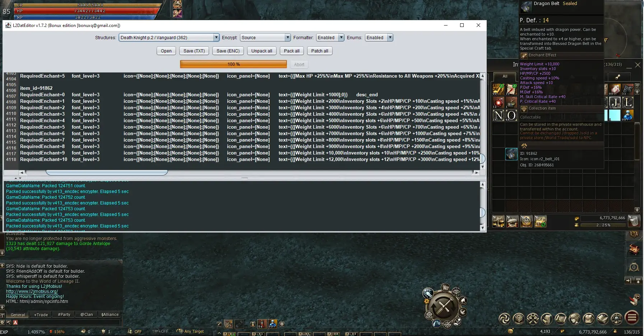Click the treasure chest icon at inventory bottom

click(x=540, y=221)
